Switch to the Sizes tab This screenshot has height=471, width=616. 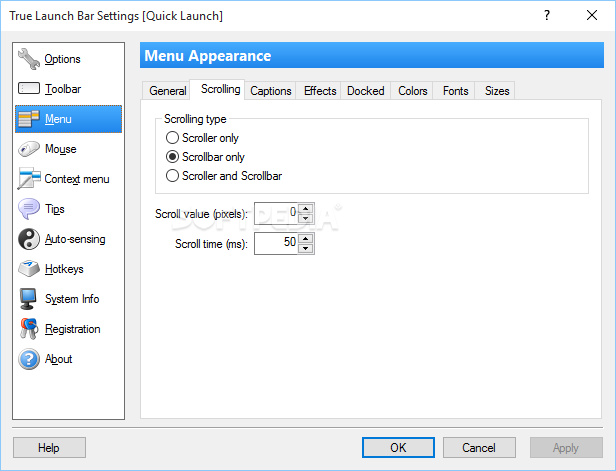497,91
